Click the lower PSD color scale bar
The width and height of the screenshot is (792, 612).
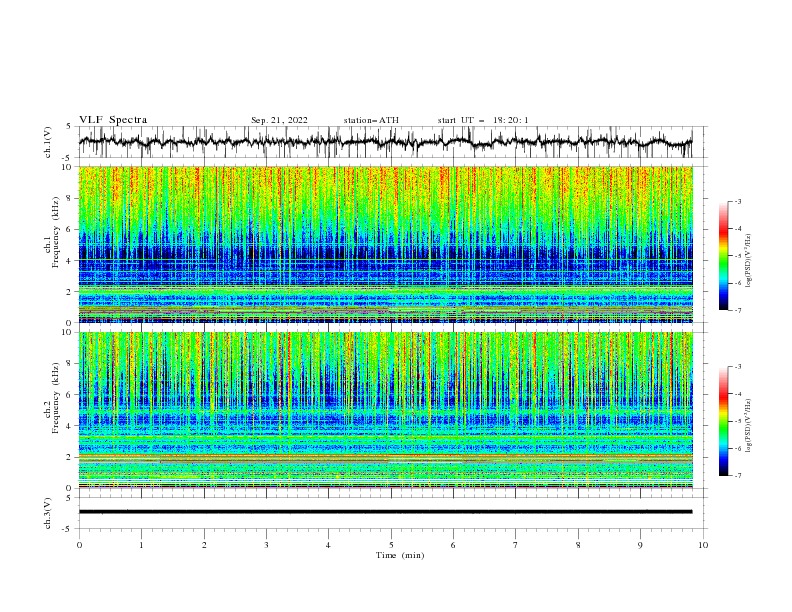723,421
